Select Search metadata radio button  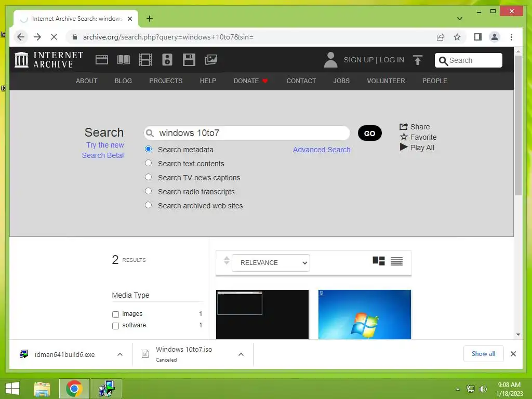coord(148,149)
